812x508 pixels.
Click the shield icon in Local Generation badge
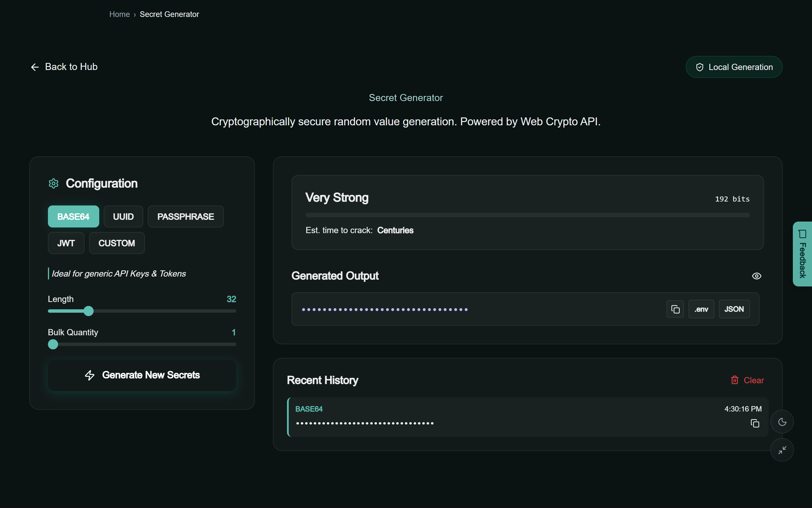[700, 67]
